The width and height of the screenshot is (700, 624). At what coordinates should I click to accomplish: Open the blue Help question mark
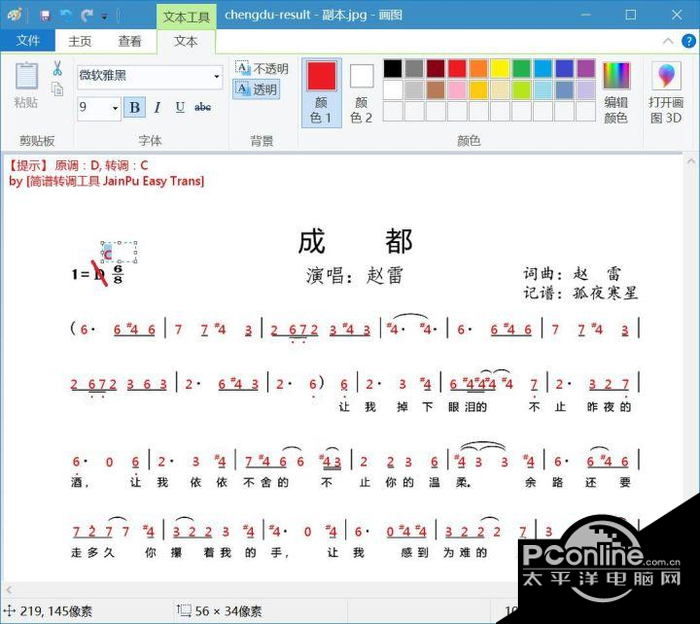(x=688, y=42)
